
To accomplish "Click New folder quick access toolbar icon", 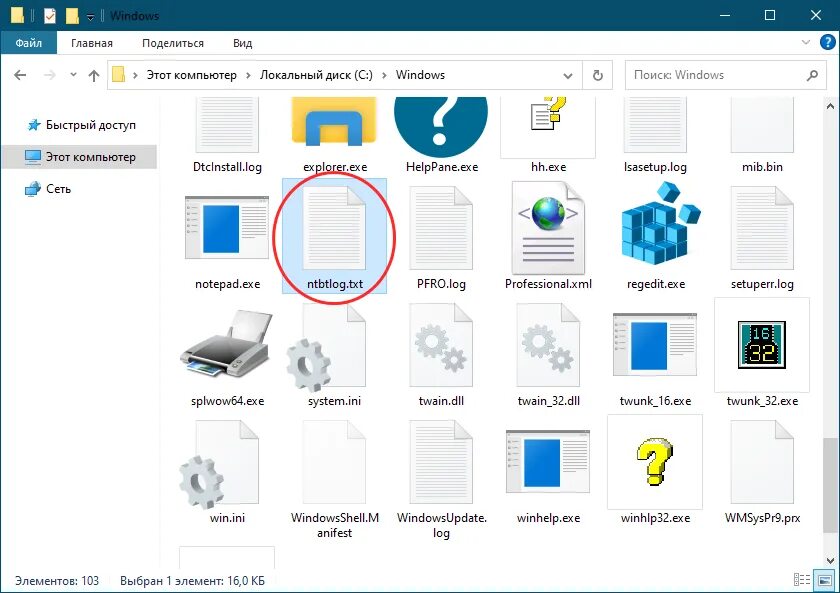I will pos(72,16).
